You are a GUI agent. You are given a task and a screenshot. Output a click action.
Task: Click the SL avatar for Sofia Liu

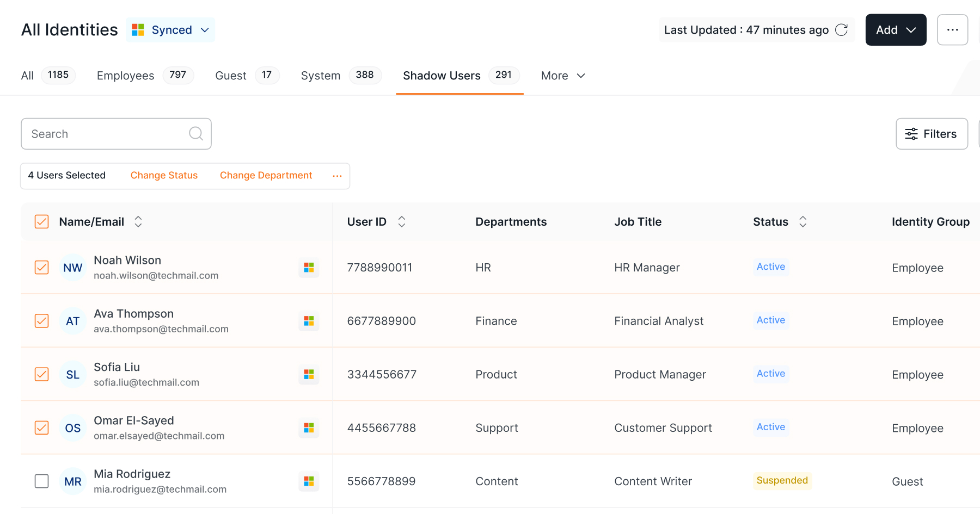tap(73, 374)
